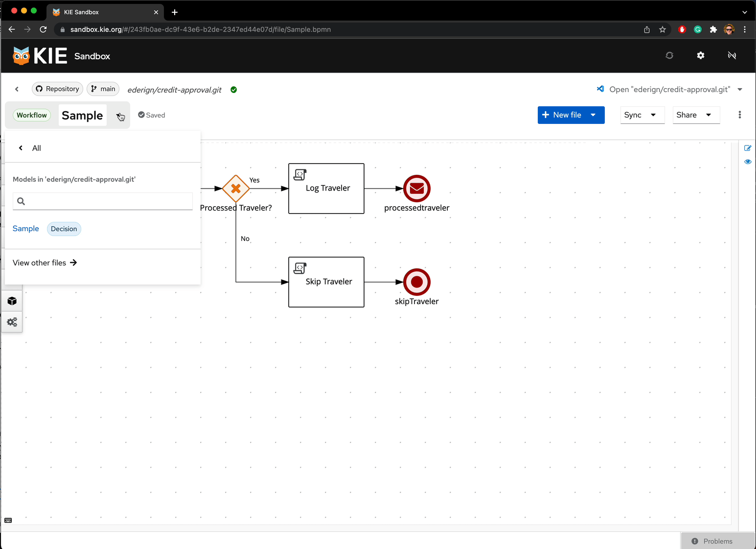Click View other files

pyautogui.click(x=45, y=263)
